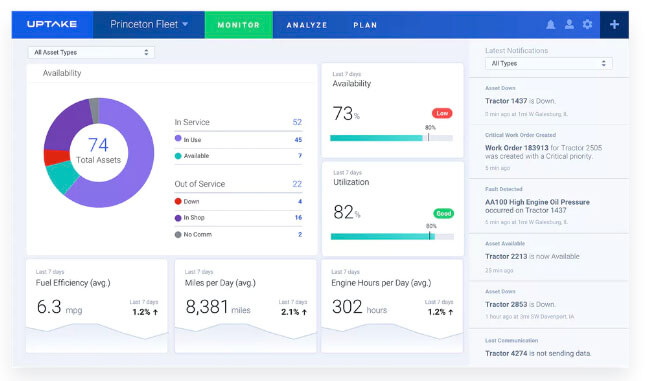
Task: Click the Out of Service count 22
Action: (x=297, y=184)
